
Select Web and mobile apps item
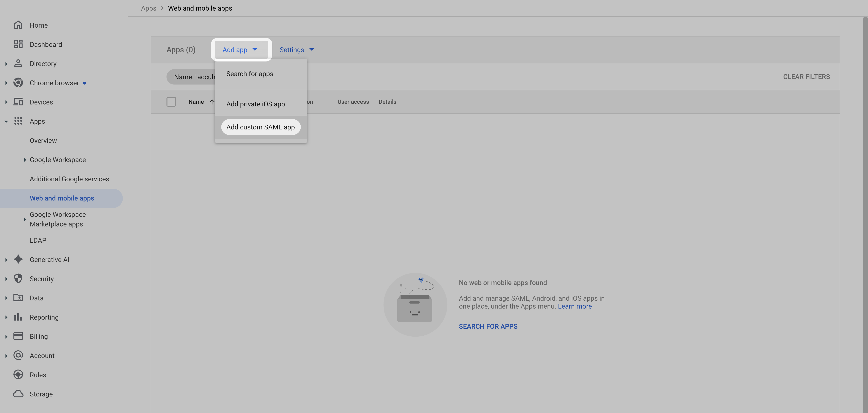pos(61,198)
